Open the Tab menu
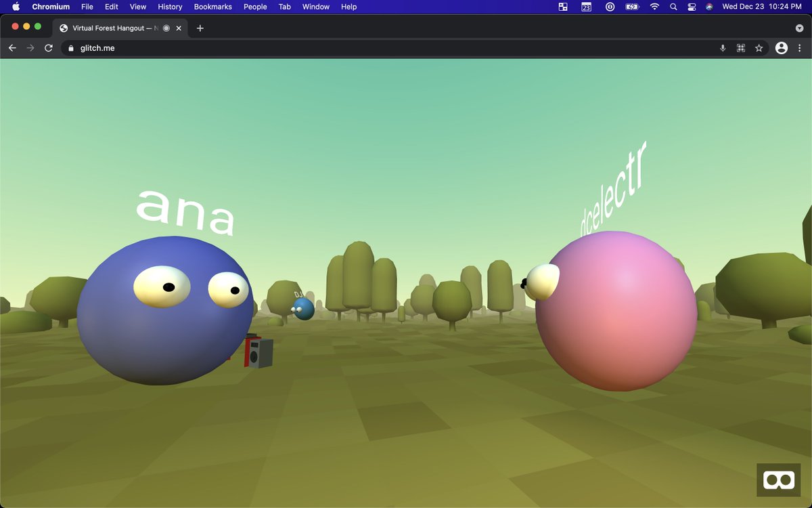Viewport: 812px width, 508px height. coord(285,7)
